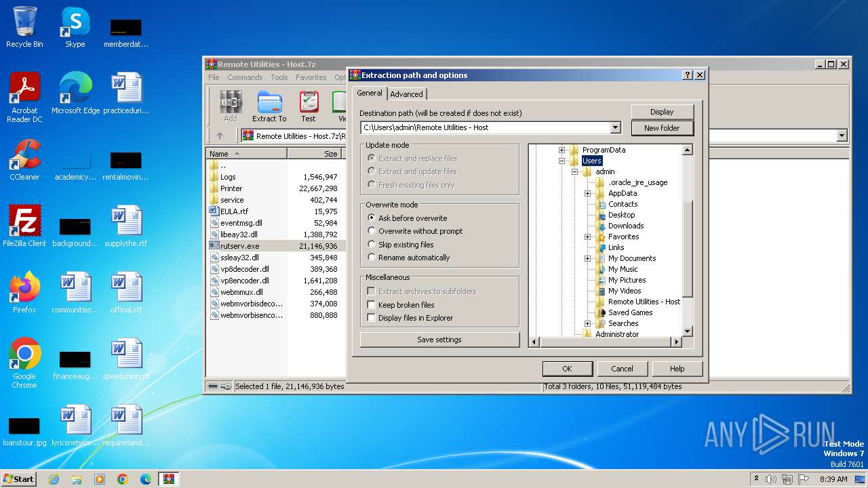Open Firefox desktop shortcut

24,293
